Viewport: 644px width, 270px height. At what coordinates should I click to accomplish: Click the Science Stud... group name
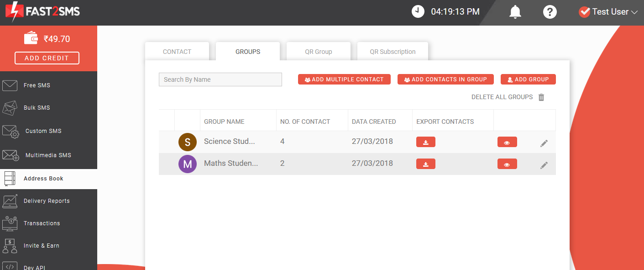[x=230, y=142]
